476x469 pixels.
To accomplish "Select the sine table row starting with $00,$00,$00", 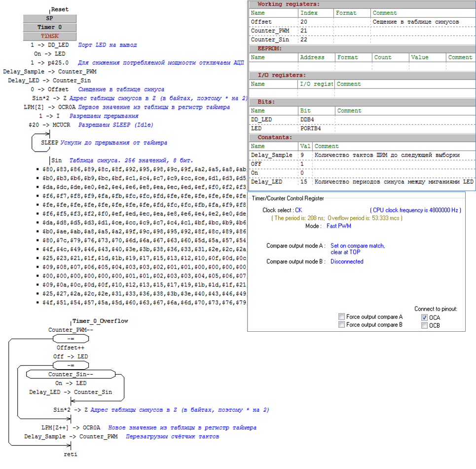I will tap(144, 276).
